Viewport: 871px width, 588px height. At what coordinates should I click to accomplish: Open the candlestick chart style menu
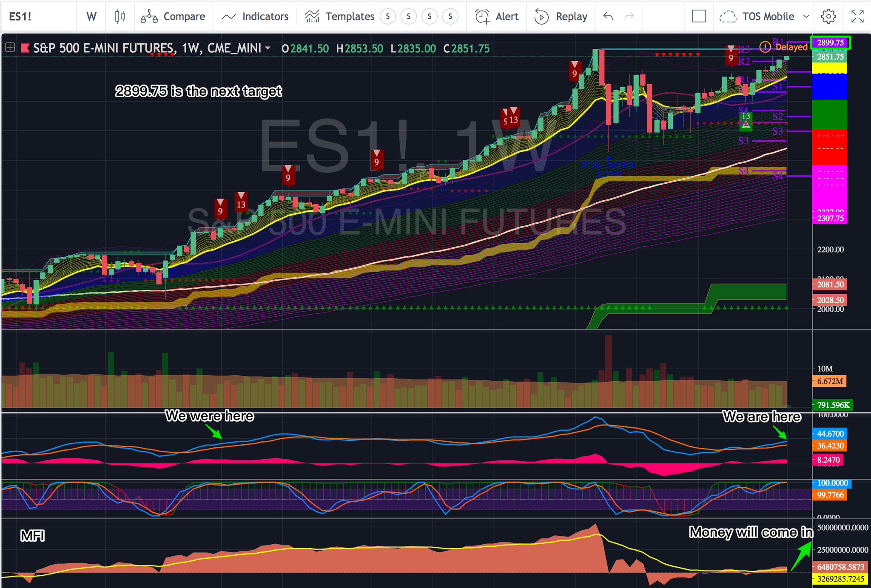tap(120, 17)
